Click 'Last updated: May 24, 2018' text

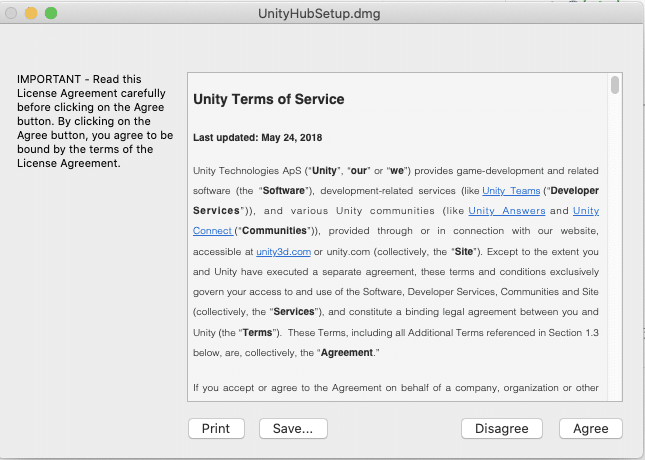click(x=258, y=137)
